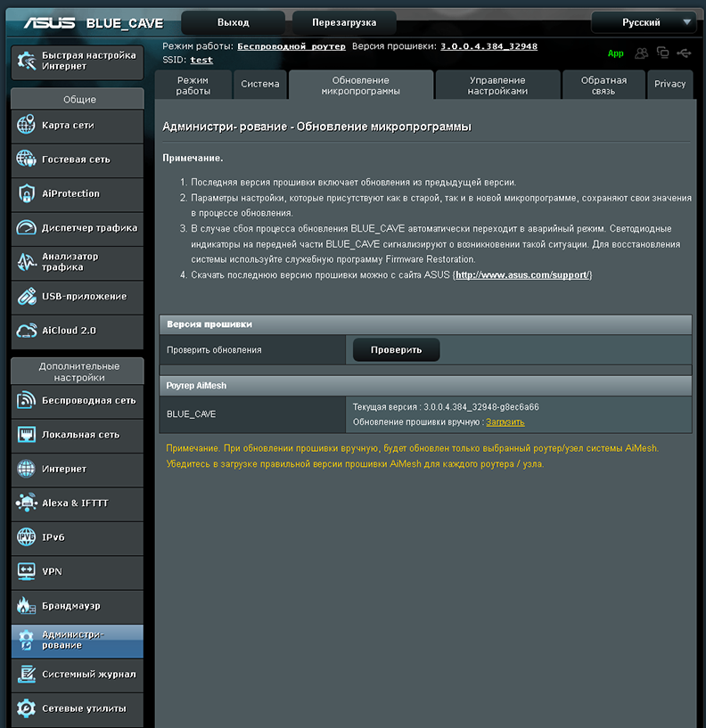Image resolution: width=706 pixels, height=728 pixels.
Task: Open Quick Internet Setup wizard icon
Action: pos(26,61)
